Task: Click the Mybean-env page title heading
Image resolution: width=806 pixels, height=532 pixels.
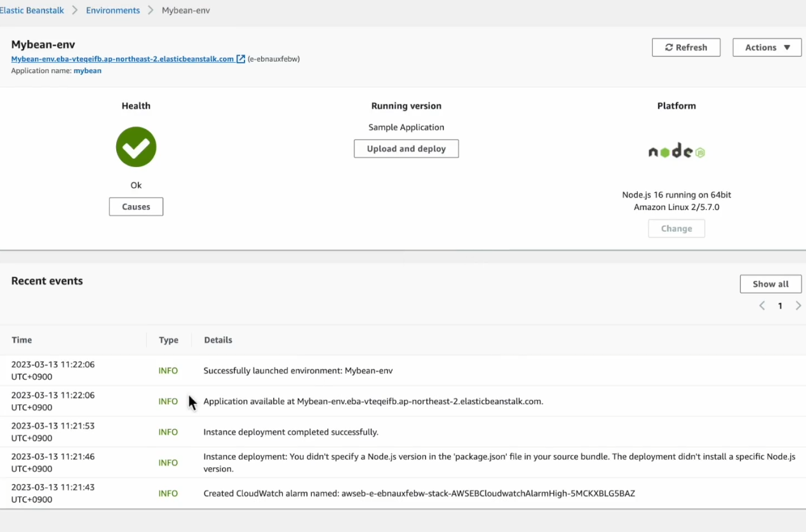Action: [x=43, y=45]
